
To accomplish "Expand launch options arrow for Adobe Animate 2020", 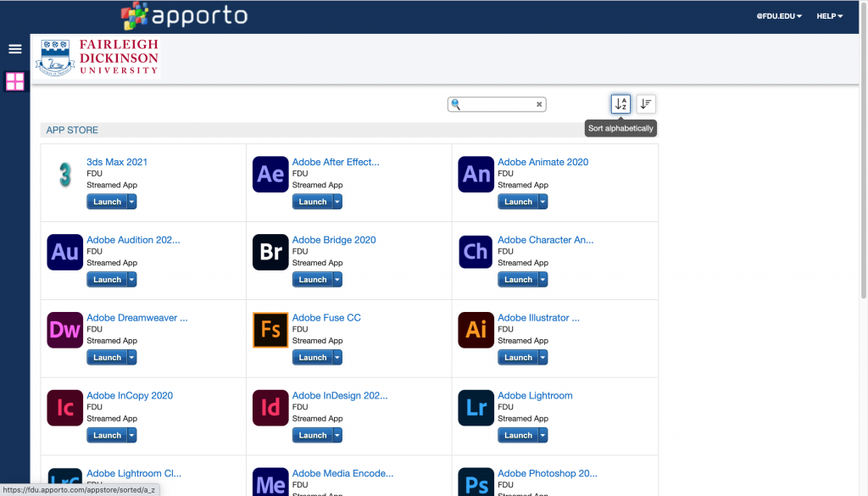I will click(543, 202).
